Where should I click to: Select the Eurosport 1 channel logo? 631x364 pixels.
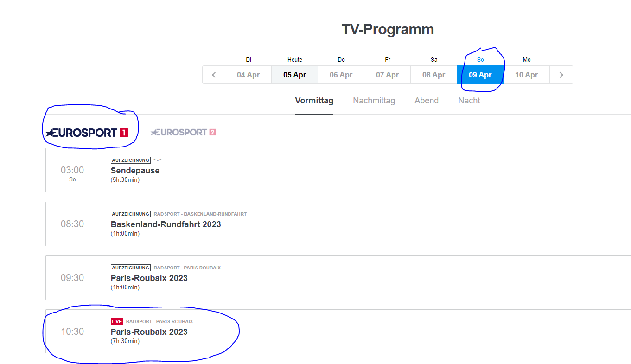point(87,133)
